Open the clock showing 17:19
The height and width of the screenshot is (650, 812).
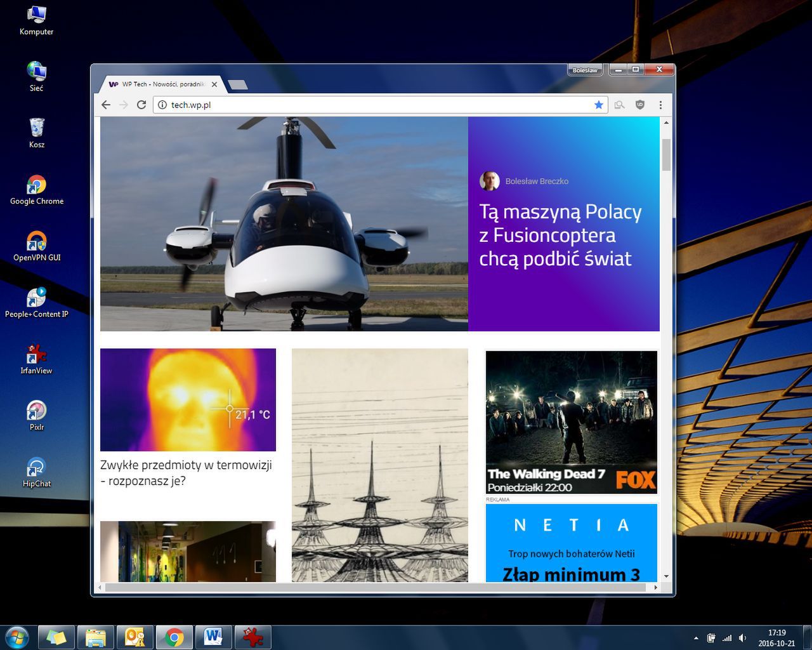point(776,637)
